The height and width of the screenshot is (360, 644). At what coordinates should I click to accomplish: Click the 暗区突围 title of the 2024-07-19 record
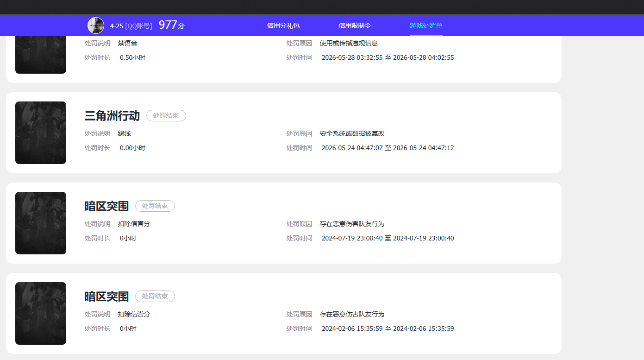(x=106, y=206)
